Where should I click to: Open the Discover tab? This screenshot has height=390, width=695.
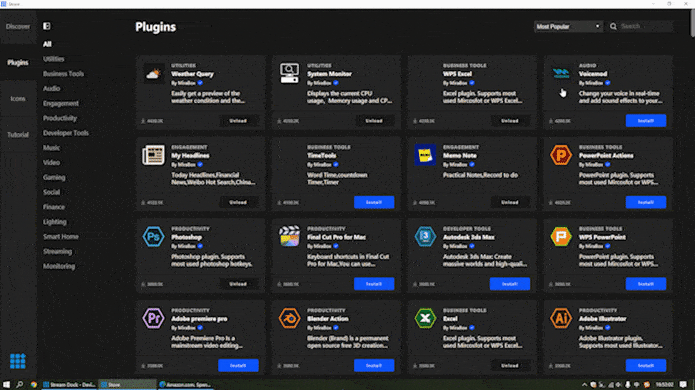(18, 27)
